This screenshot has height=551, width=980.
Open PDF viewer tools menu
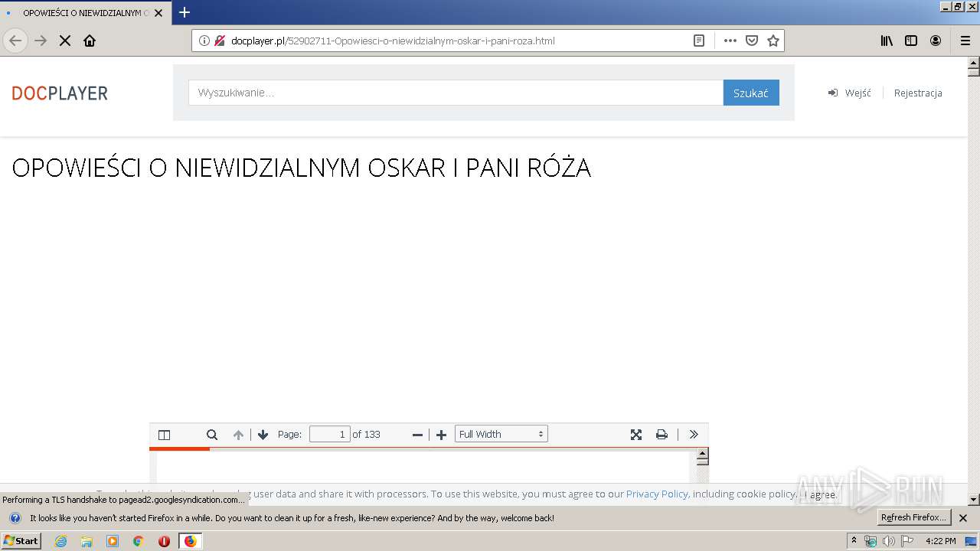pyautogui.click(x=694, y=435)
